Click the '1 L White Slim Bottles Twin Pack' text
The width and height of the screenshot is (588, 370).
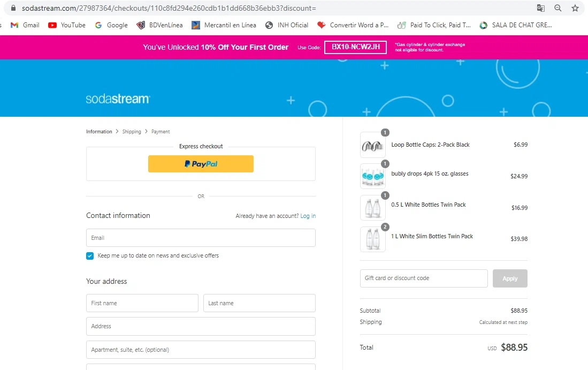pyautogui.click(x=432, y=237)
